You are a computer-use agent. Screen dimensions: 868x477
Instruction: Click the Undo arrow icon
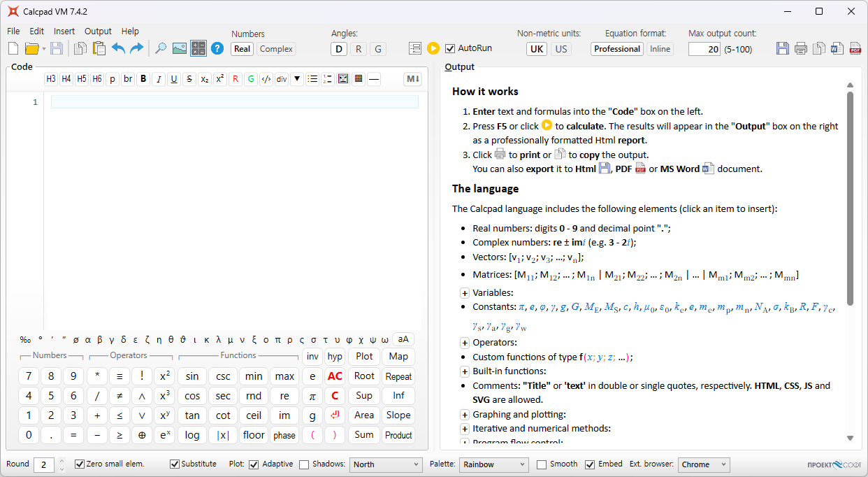tap(118, 48)
